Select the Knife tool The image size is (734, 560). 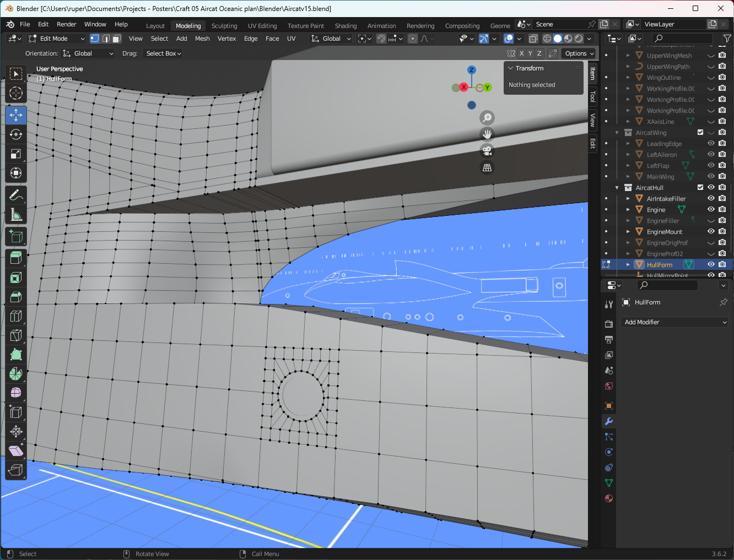coord(15,335)
